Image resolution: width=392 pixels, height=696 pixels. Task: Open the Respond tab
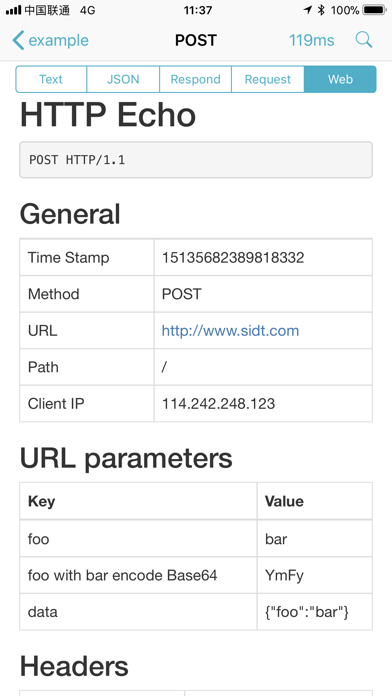point(195,79)
